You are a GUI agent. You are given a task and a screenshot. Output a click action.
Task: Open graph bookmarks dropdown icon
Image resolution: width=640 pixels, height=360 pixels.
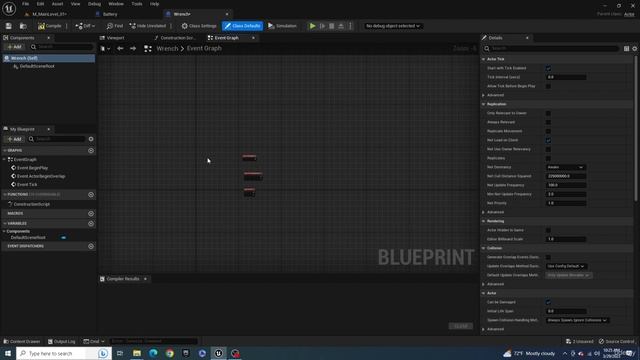(x=105, y=49)
